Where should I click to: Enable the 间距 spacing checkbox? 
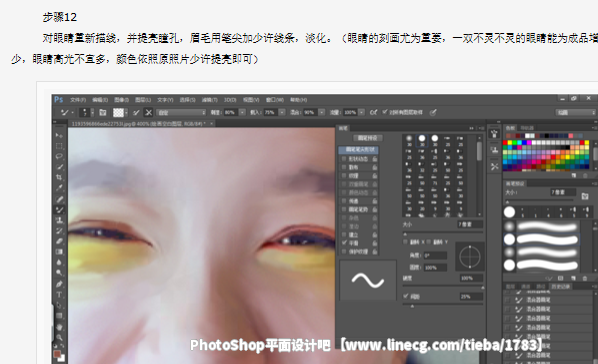405,296
